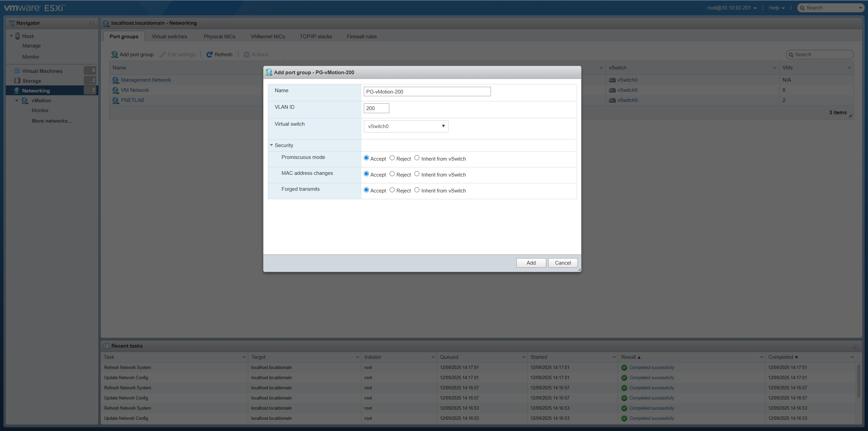Select the Edit settings pencil icon
The height and width of the screenshot is (431, 868).
tap(163, 54)
